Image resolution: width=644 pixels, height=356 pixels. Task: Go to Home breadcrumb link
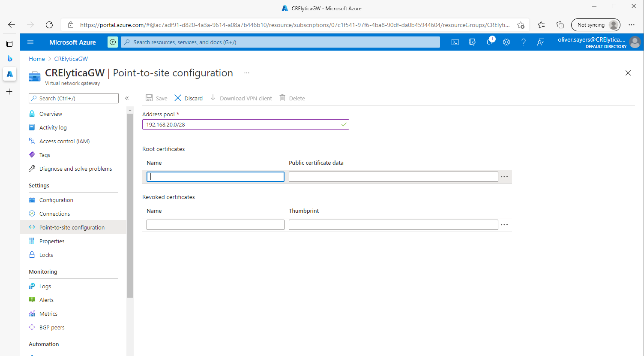tap(37, 59)
